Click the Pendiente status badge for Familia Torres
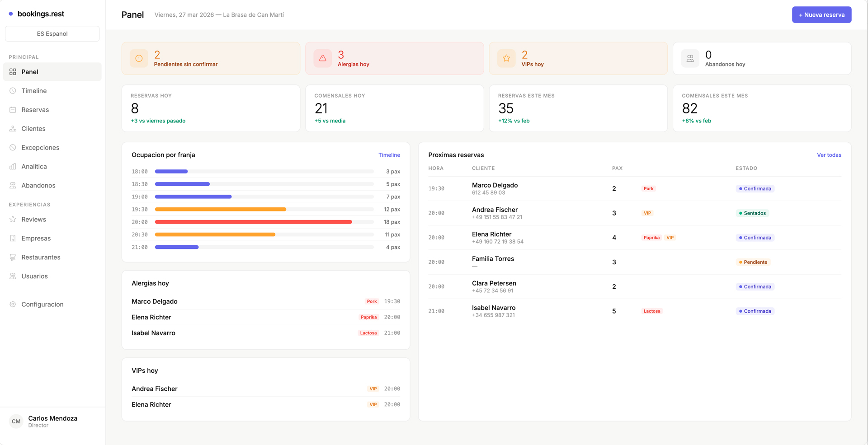Image resolution: width=868 pixels, height=445 pixels. (753, 262)
